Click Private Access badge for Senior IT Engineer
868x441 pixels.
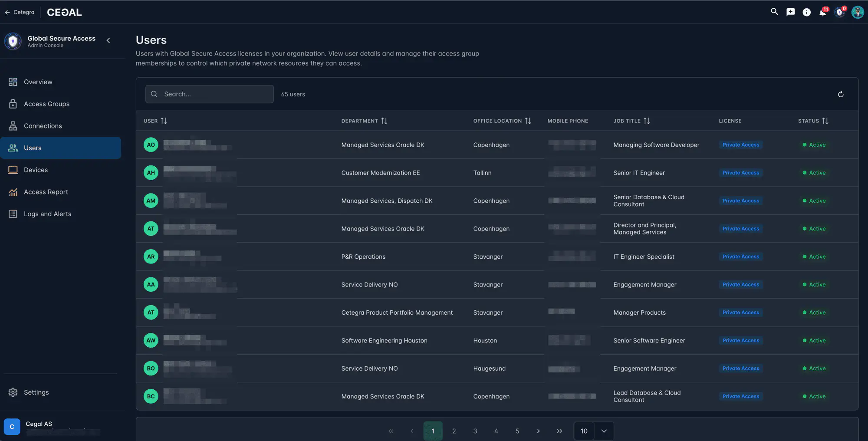tap(741, 173)
